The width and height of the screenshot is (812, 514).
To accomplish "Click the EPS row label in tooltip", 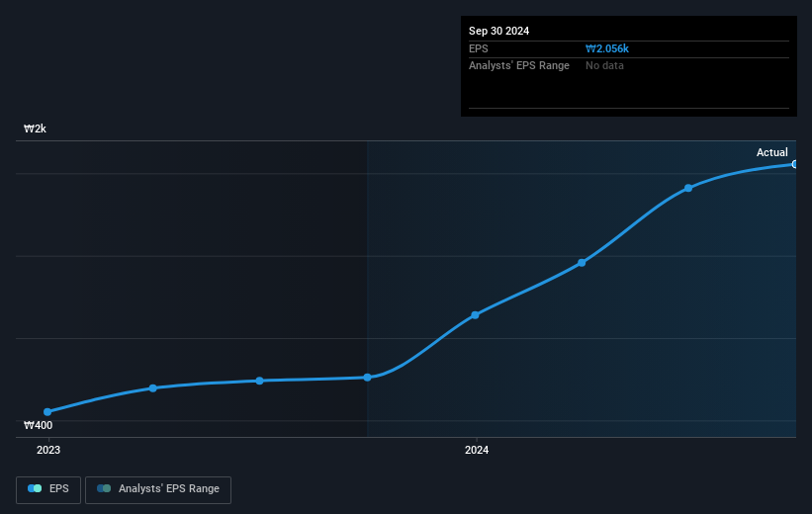I will pyautogui.click(x=479, y=48).
